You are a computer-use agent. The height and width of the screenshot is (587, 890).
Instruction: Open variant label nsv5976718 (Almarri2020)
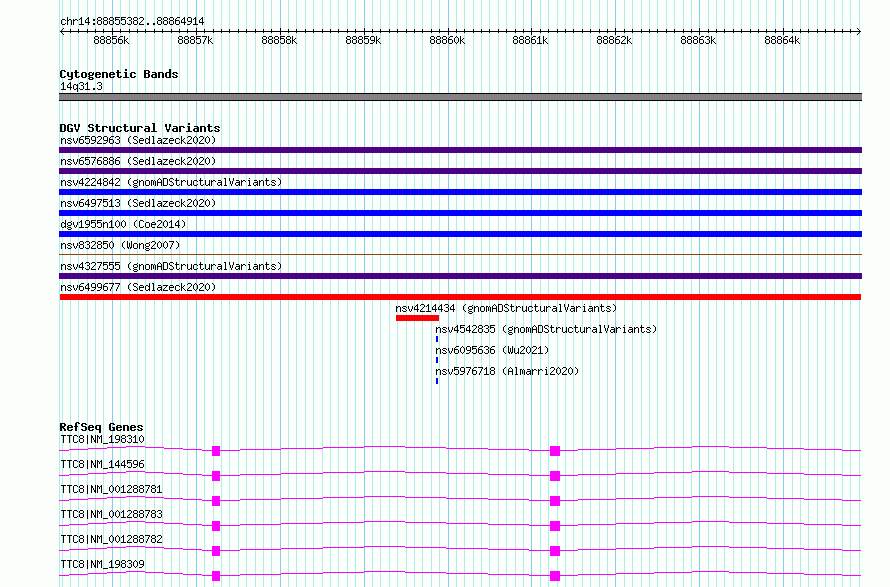(x=507, y=371)
